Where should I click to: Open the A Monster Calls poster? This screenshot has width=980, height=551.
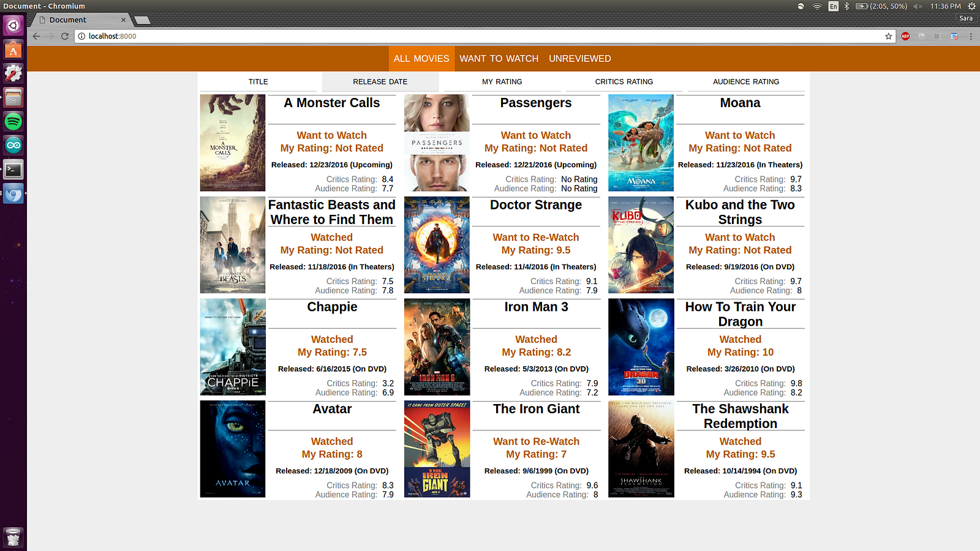[233, 143]
